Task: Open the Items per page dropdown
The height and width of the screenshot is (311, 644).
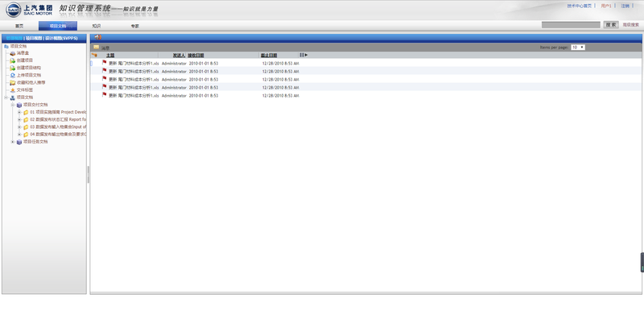Action: (x=578, y=48)
